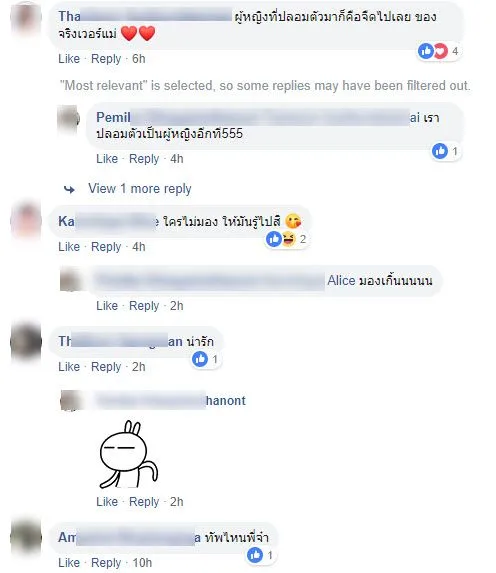Open the profile picture of the top commenter
The width and height of the screenshot is (496, 573).
(26, 18)
